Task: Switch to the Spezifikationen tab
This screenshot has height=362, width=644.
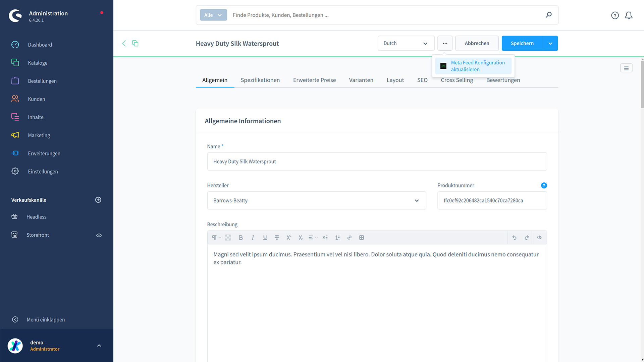Action: (260, 80)
